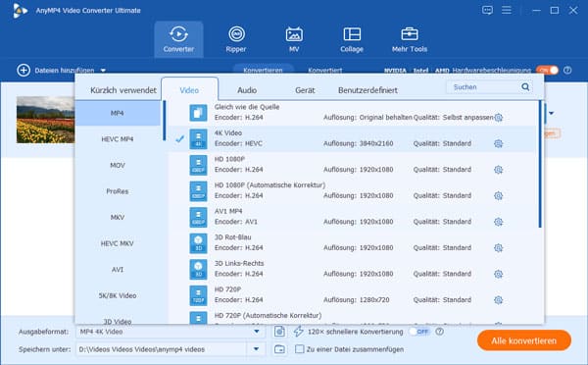Open the MV maker module

[294, 39]
